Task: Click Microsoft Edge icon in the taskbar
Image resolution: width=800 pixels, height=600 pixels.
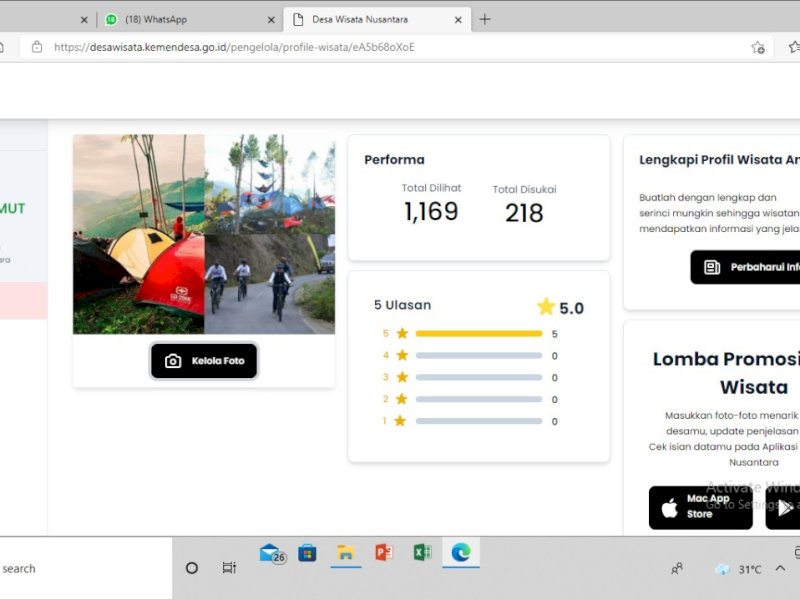Action: [461, 553]
